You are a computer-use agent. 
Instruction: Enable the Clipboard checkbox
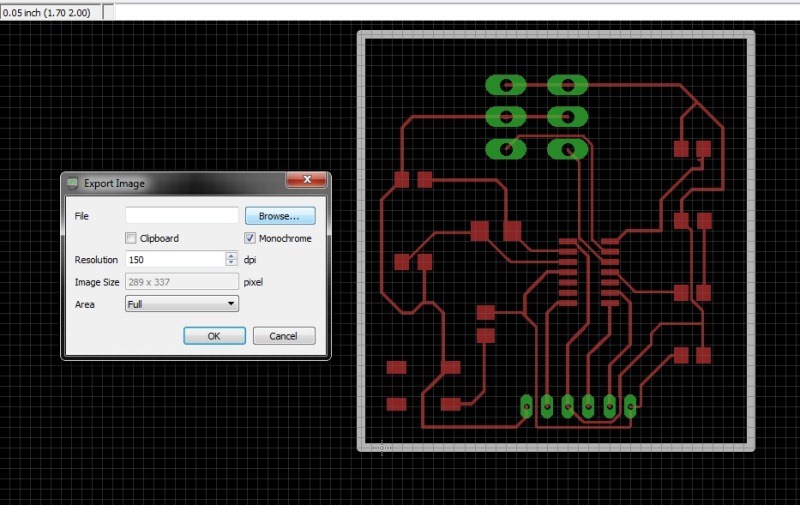131,238
